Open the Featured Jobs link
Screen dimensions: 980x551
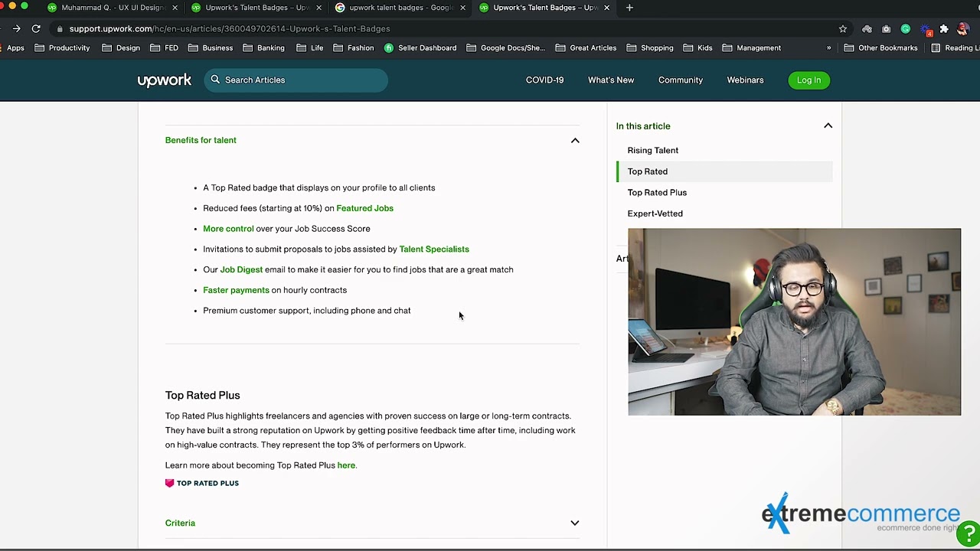364,208
